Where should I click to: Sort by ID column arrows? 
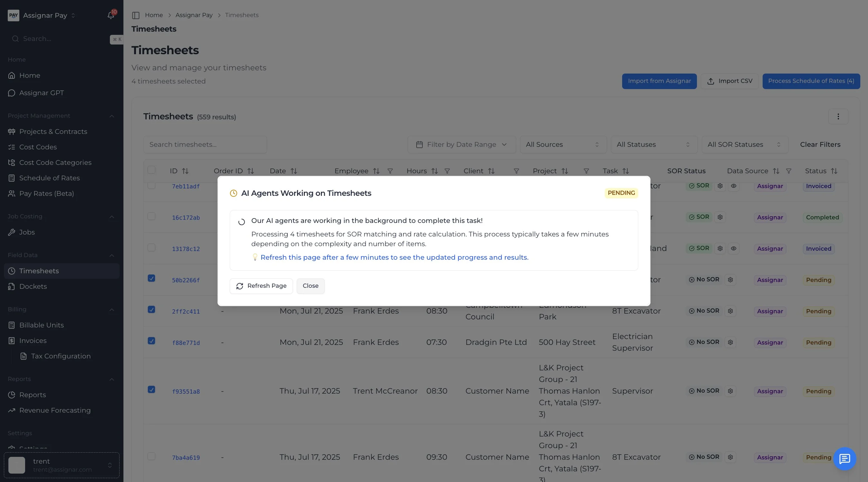coord(185,171)
